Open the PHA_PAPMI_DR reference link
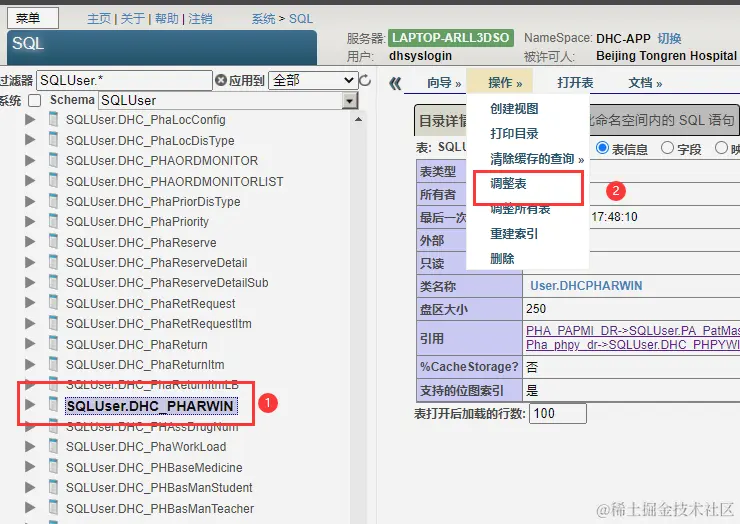The width and height of the screenshot is (740, 524). click(632, 330)
